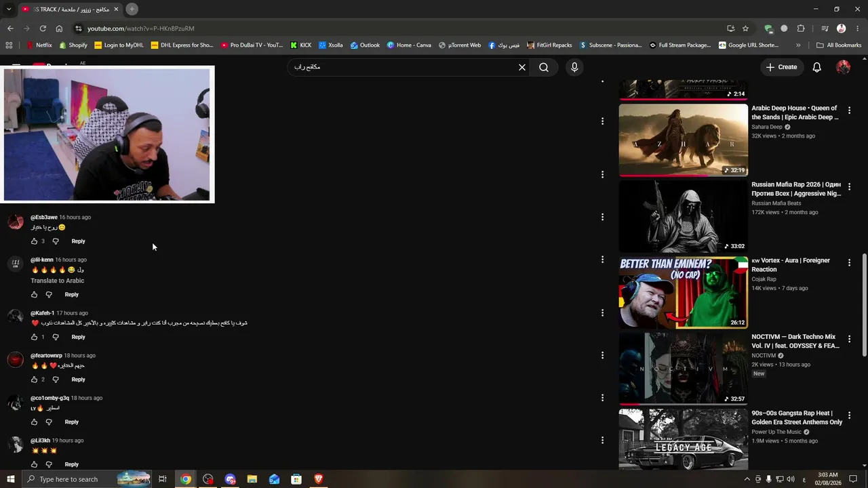Click the Create button
Viewport: 868px width, 488px height.
(781, 67)
